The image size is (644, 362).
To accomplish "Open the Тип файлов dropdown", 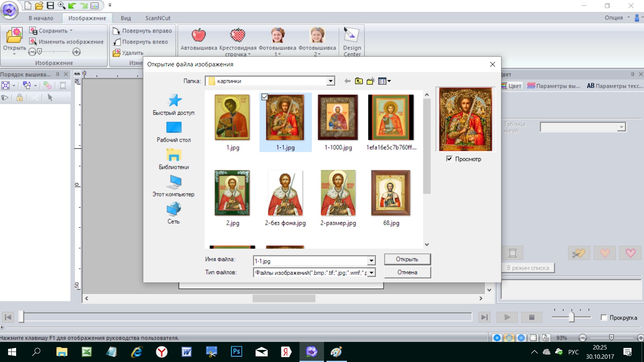I will 372,273.
